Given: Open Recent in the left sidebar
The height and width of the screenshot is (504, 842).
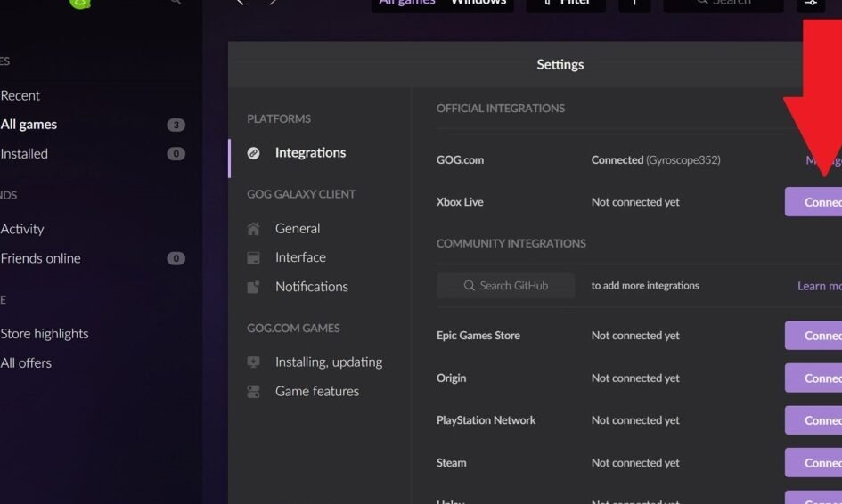Looking at the screenshot, I should coord(20,95).
